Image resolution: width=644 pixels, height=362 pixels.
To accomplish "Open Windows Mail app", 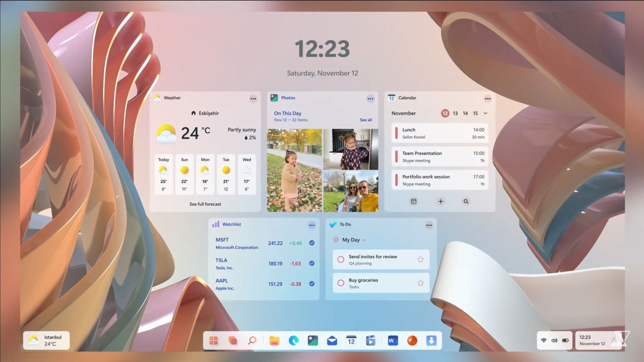I will coord(332,341).
